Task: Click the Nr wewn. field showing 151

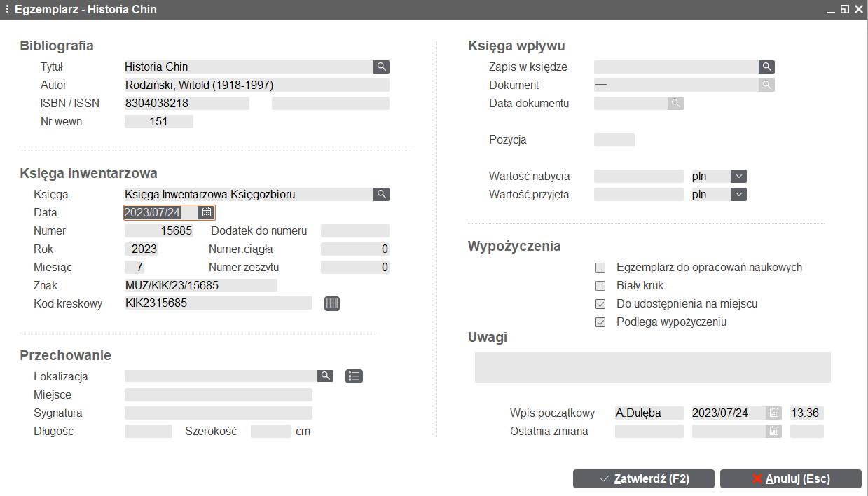Action: pyautogui.click(x=159, y=121)
